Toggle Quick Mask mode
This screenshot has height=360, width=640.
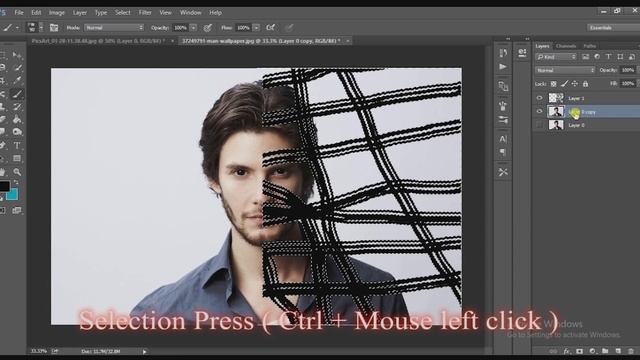point(3,210)
